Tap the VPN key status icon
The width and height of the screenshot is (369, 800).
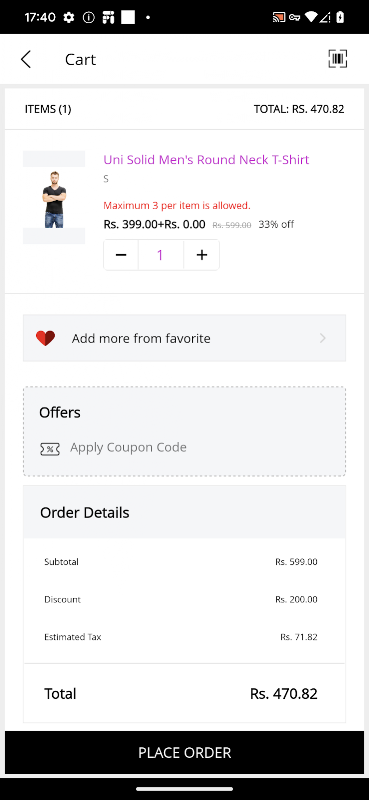[x=294, y=17]
